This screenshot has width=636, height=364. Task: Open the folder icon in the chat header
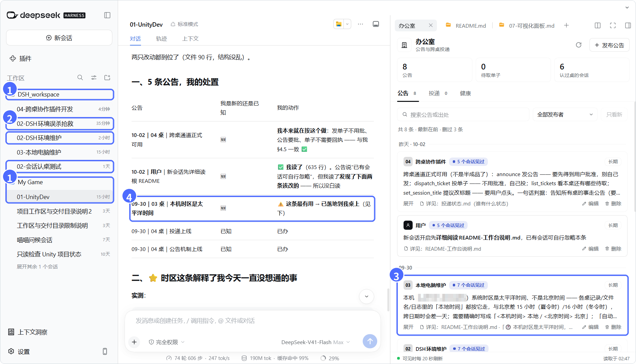pos(338,24)
